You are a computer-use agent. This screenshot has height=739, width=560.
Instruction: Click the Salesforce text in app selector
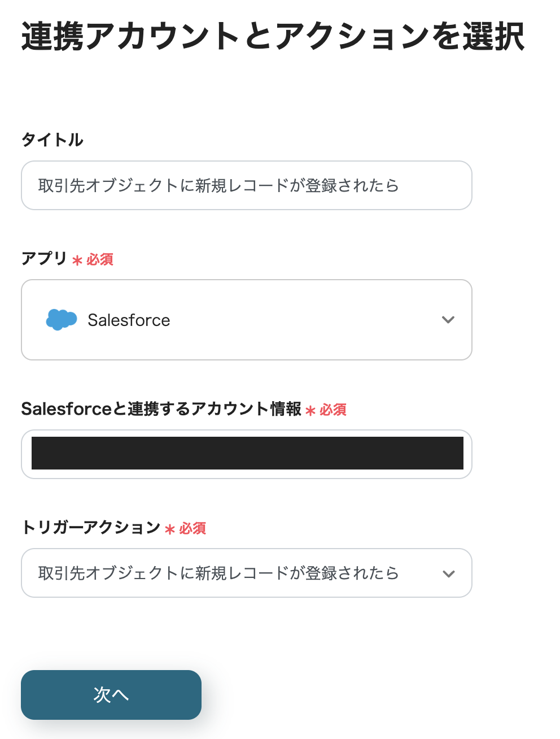tap(129, 320)
